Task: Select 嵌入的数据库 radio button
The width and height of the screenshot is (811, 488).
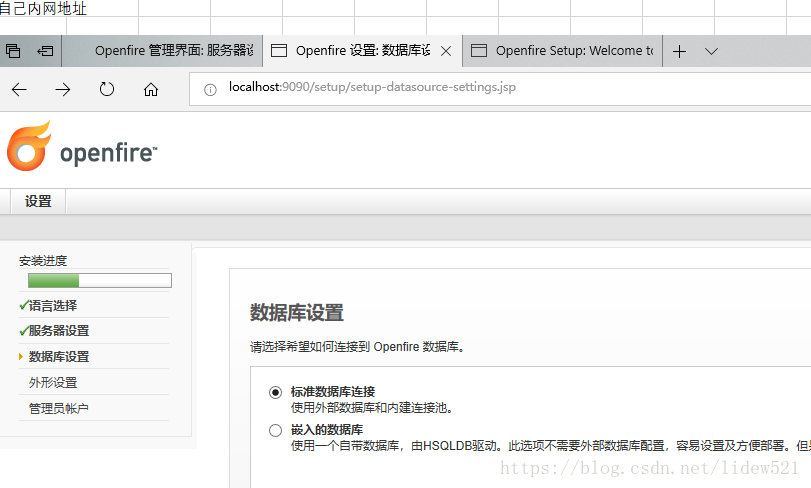Action: [275, 430]
